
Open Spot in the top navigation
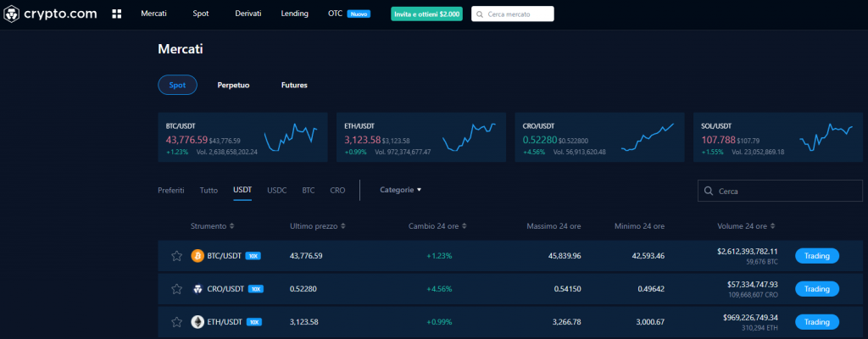pos(201,14)
